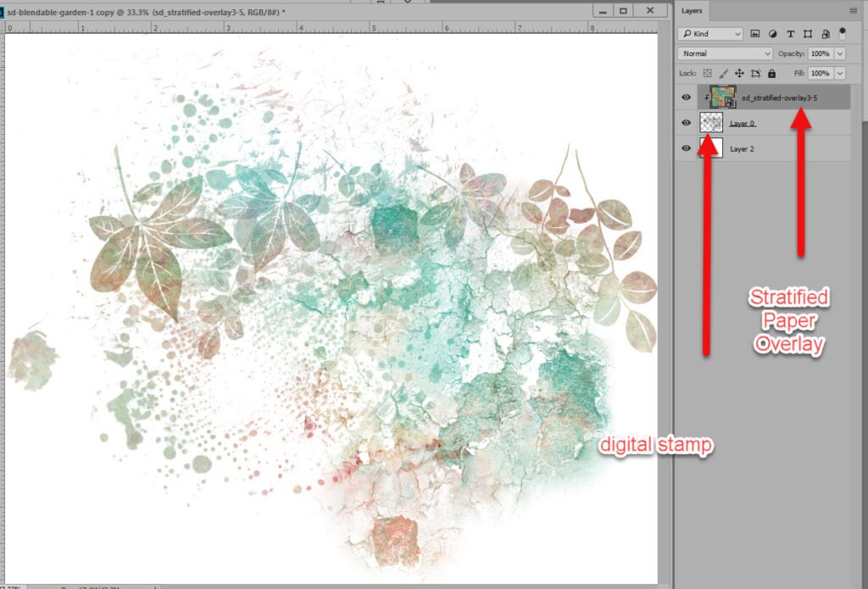Open the Layers panel menu
This screenshot has height=589, width=868.
click(x=854, y=10)
